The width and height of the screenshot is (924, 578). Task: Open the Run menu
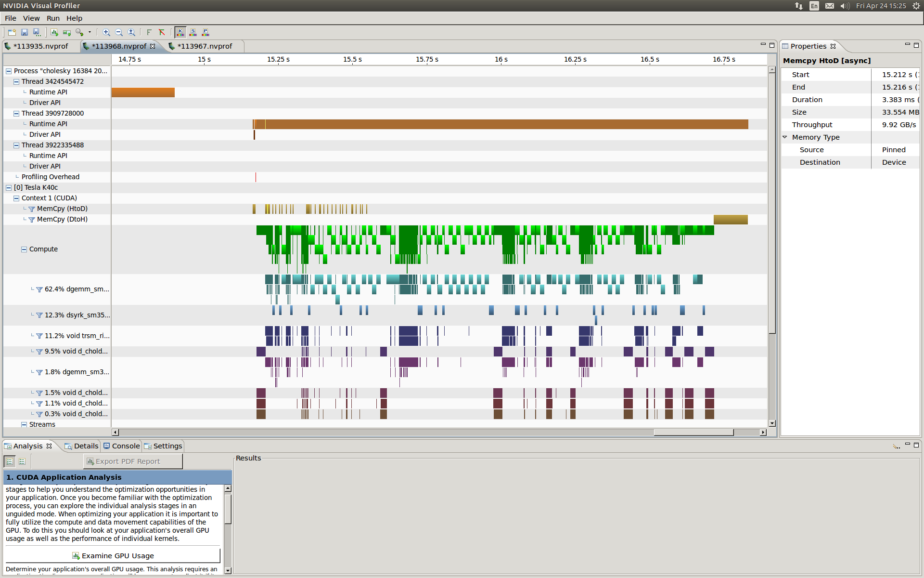(53, 18)
